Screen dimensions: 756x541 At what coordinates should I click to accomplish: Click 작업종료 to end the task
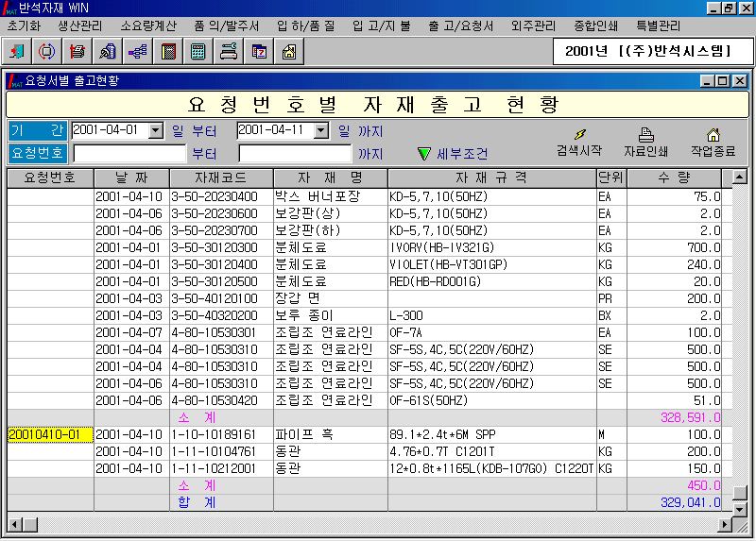pyautogui.click(x=713, y=143)
